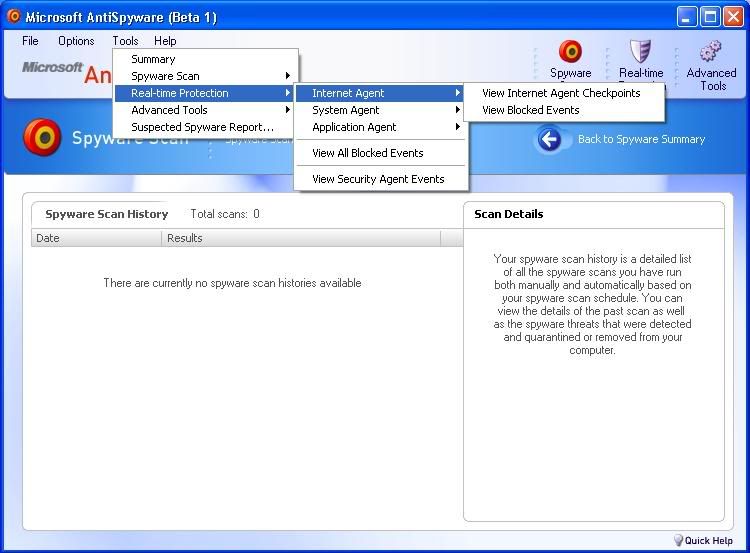Select System Agent submenu entry

(x=380, y=110)
